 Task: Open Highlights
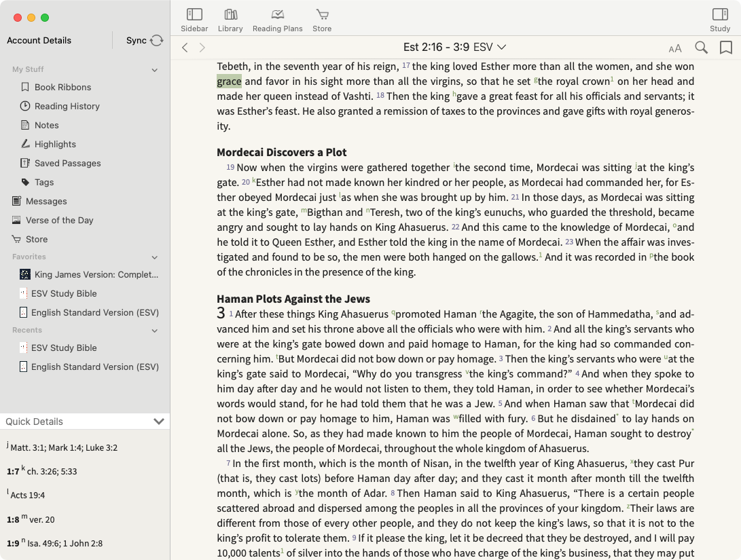pos(48,144)
